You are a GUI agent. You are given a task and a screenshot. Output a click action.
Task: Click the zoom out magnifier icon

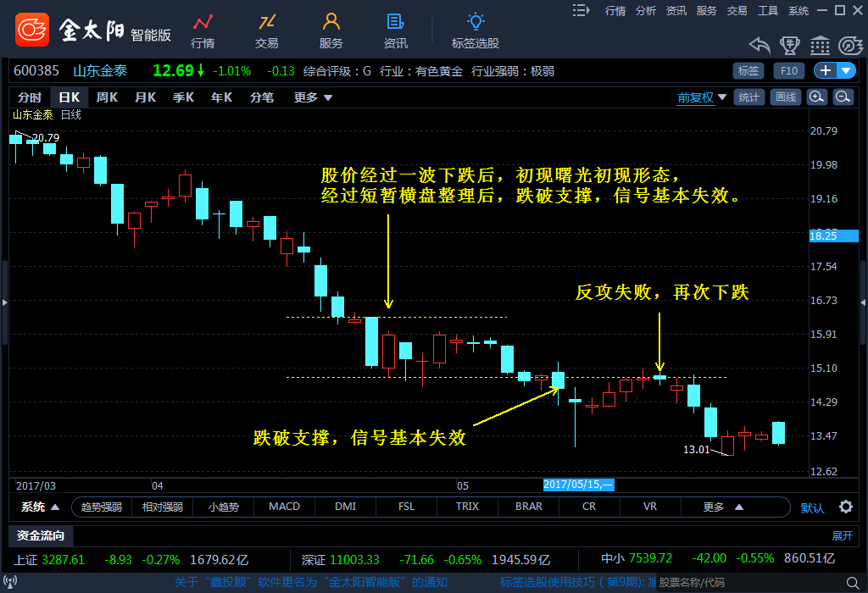click(x=843, y=97)
